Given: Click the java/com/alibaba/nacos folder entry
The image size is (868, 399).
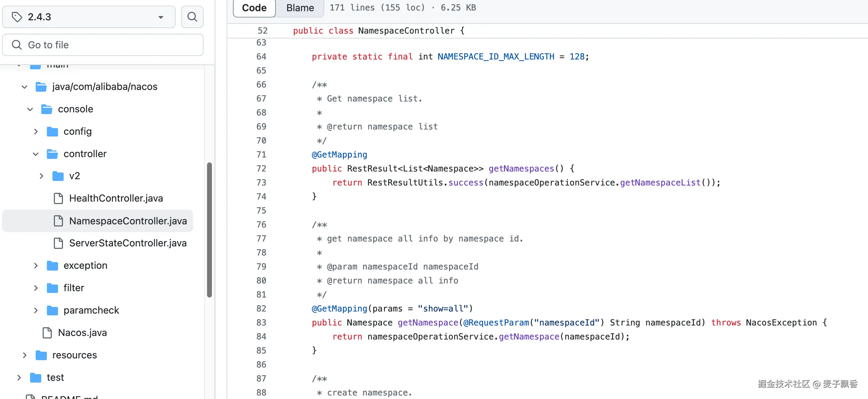Looking at the screenshot, I should click(105, 87).
